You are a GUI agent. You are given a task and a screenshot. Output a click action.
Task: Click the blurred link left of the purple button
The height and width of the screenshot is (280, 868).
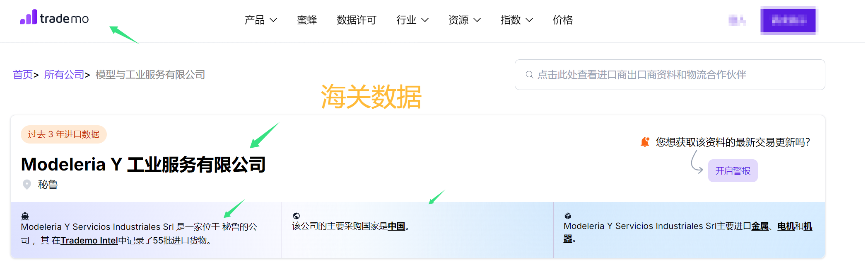pyautogui.click(x=737, y=20)
